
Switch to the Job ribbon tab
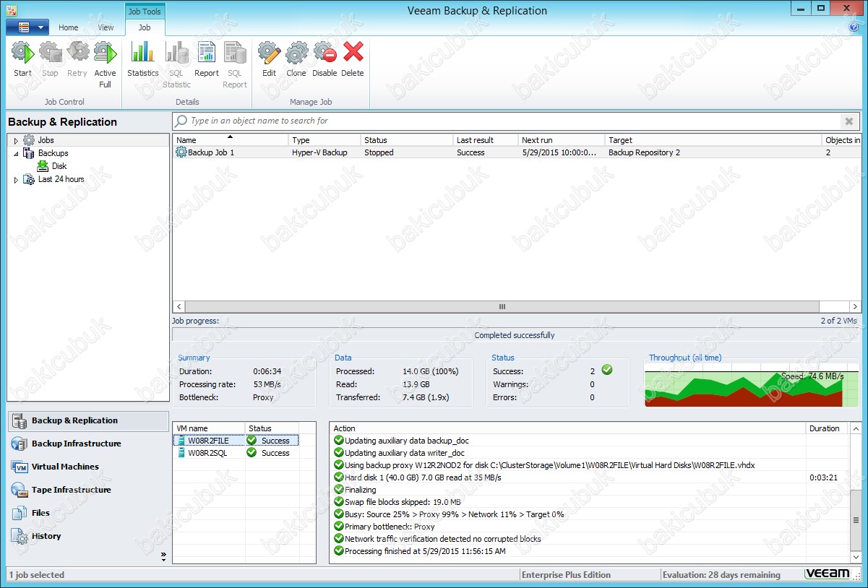click(x=145, y=27)
